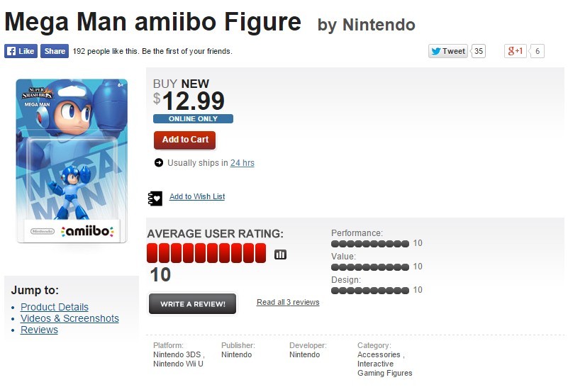This screenshot has width=568, height=392.
Task: Add the amiibo figure to cart
Action: (185, 140)
